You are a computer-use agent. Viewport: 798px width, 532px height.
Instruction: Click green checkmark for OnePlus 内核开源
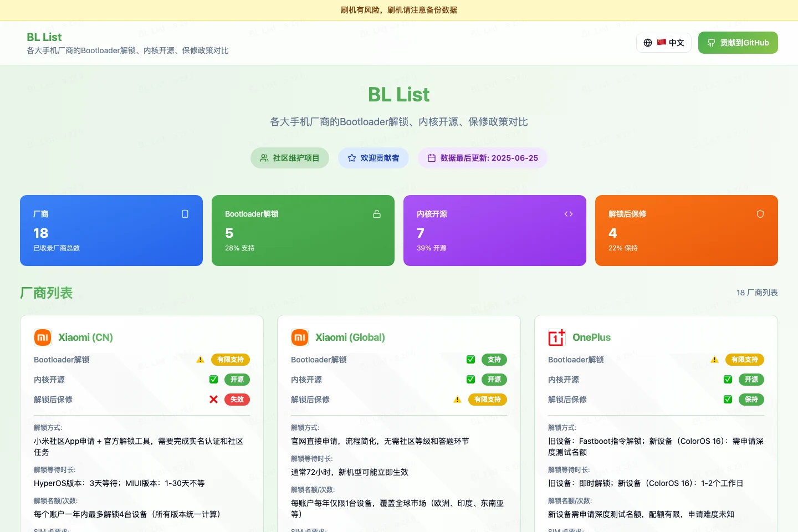pyautogui.click(x=728, y=380)
